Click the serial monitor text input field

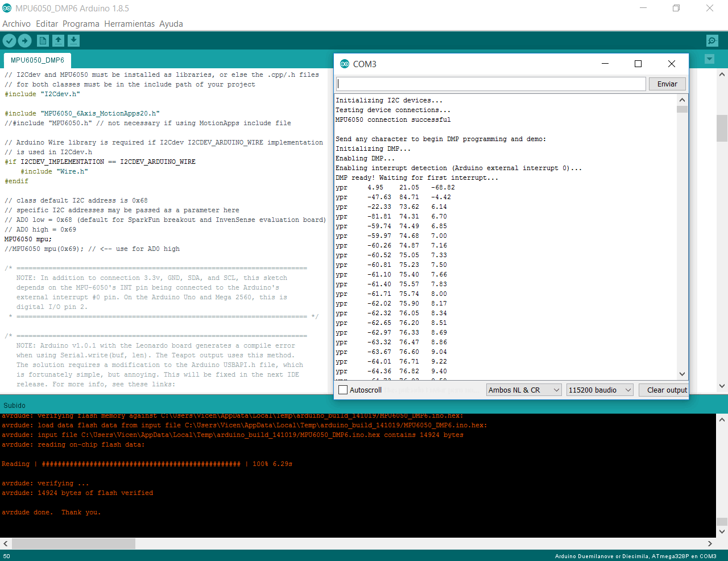pyautogui.click(x=491, y=84)
